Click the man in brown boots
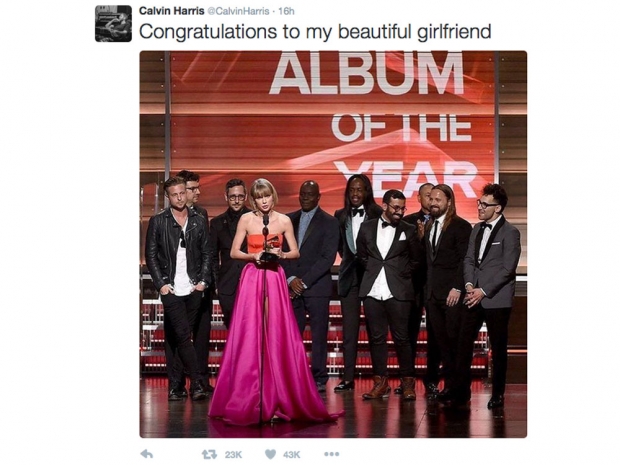Image resolution: width=620 pixels, height=465 pixels. 388,295
